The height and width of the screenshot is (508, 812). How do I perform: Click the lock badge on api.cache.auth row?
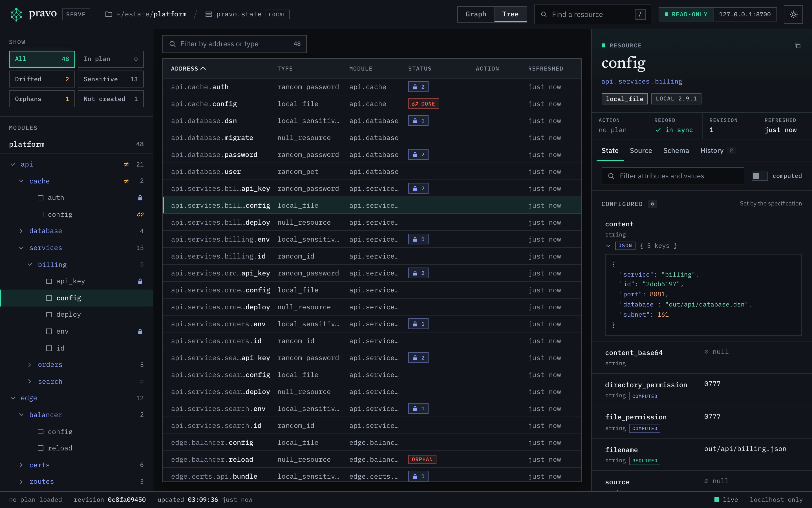(x=418, y=87)
